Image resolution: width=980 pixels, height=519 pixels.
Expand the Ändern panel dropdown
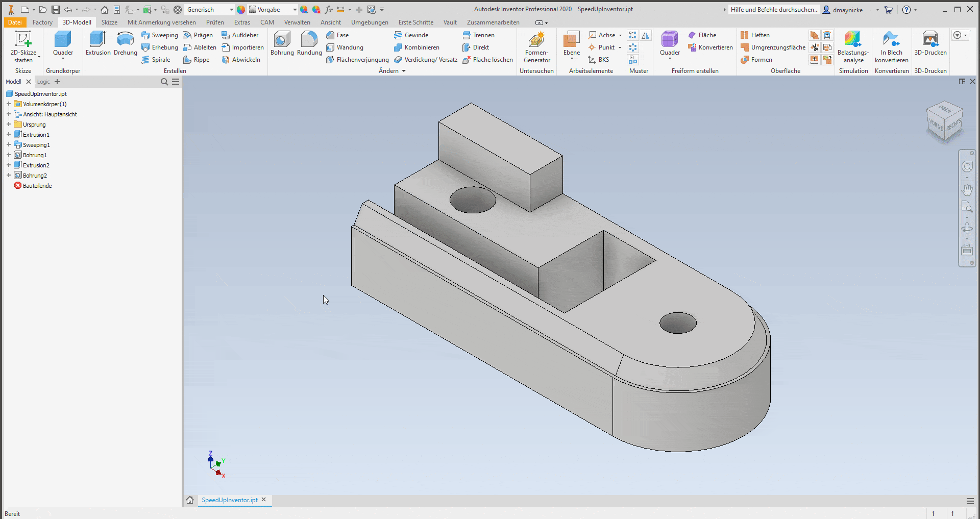[x=404, y=71]
